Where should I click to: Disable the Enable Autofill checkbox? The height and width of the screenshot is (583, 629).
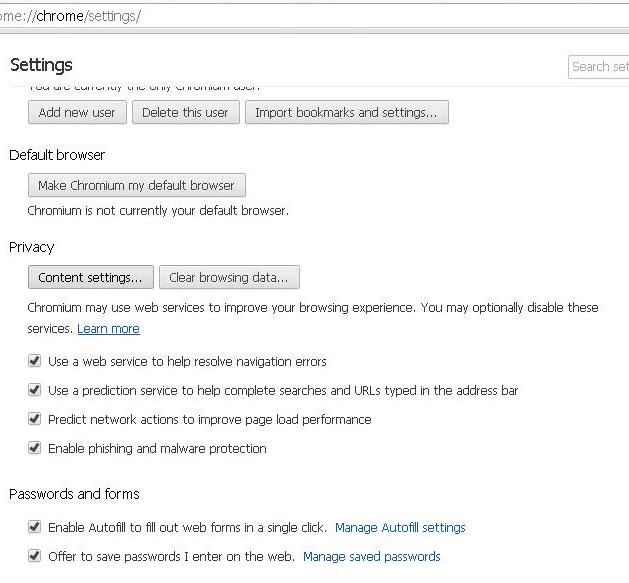click(x=35, y=527)
